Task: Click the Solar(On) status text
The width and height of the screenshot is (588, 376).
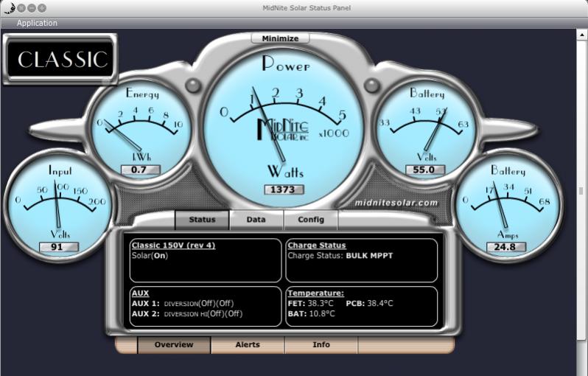Action: [150, 256]
